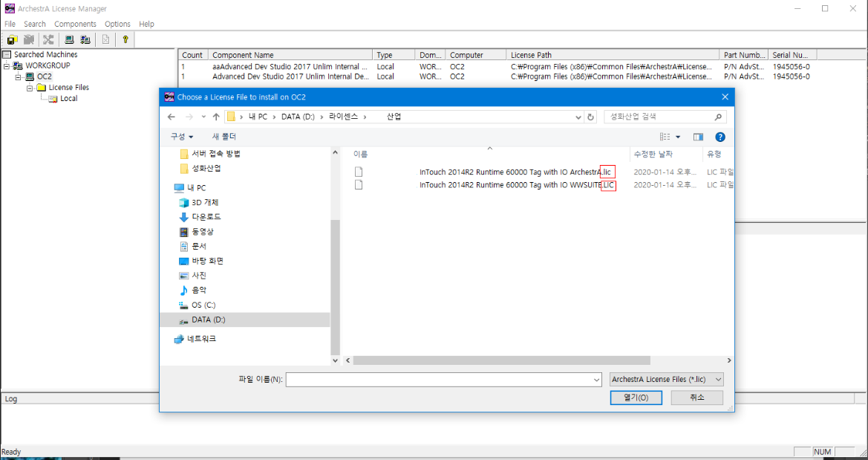868x460 pixels.
Task: Open the Help menu
Action: 147,24
